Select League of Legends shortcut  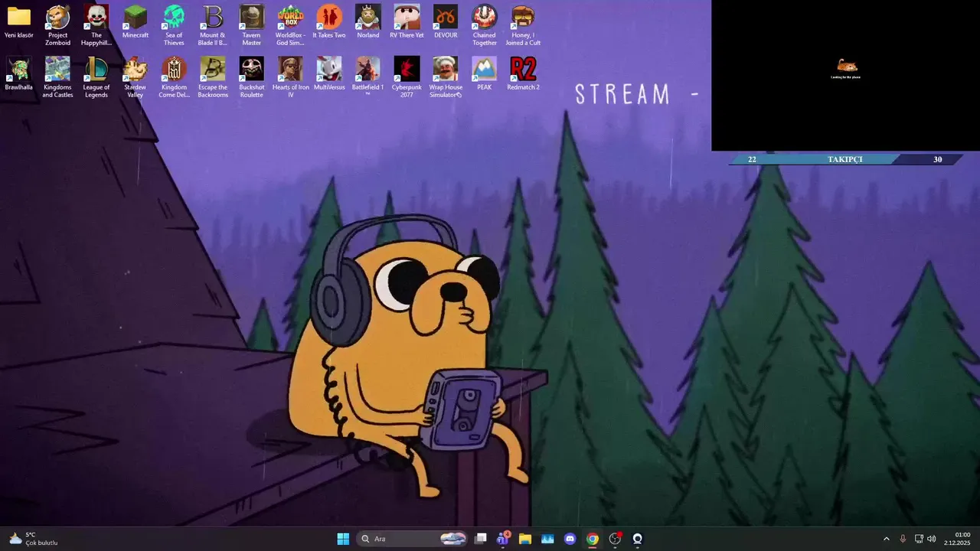[96, 77]
